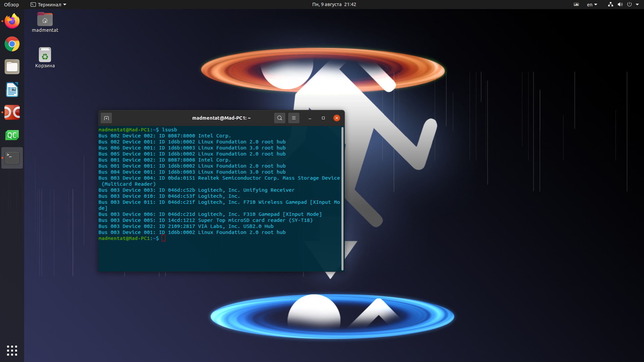The image size is (644, 362).
Task: Open the terminal search tool
Action: click(x=280, y=118)
